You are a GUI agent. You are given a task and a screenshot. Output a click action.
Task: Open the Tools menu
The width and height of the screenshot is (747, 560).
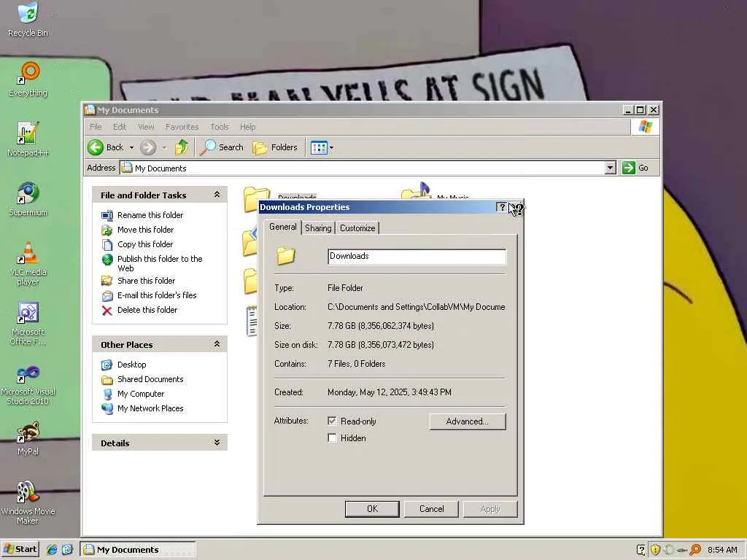click(x=219, y=127)
